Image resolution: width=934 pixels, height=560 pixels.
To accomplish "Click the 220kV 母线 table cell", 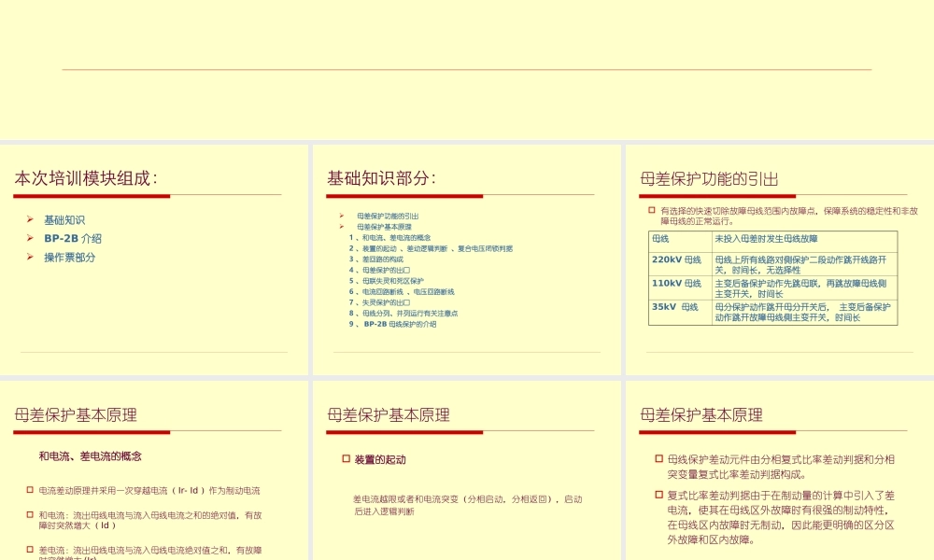I will pos(676,261).
